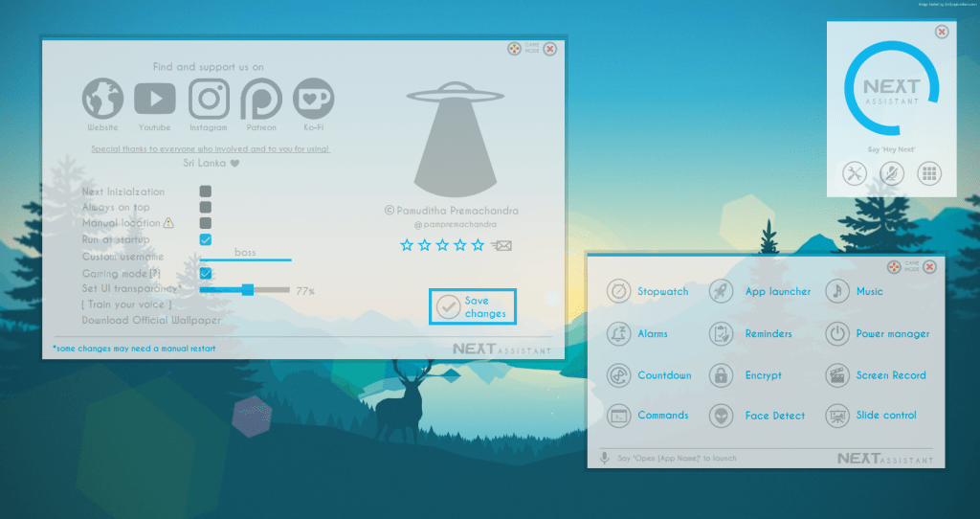The image size is (980, 519).
Task: Start Screen Record from apps panel
Action: (x=838, y=375)
